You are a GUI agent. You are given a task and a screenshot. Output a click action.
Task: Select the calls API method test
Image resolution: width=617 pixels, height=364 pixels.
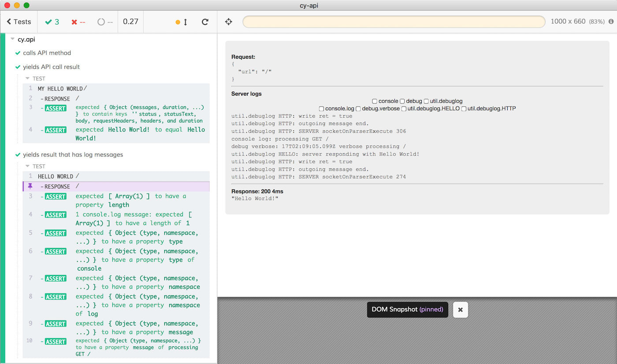click(47, 53)
